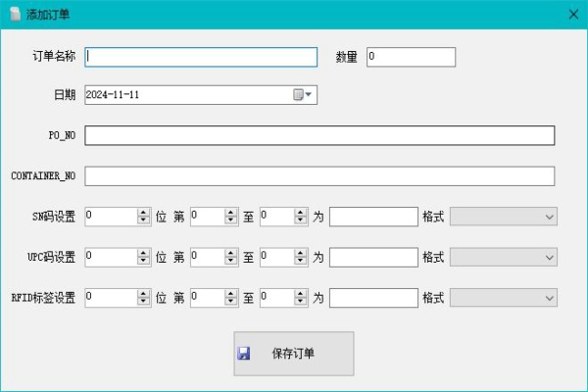Image resolution: width=588 pixels, height=392 pixels.
Task: Click the UPC码设置 为 text field
Action: [373, 258]
